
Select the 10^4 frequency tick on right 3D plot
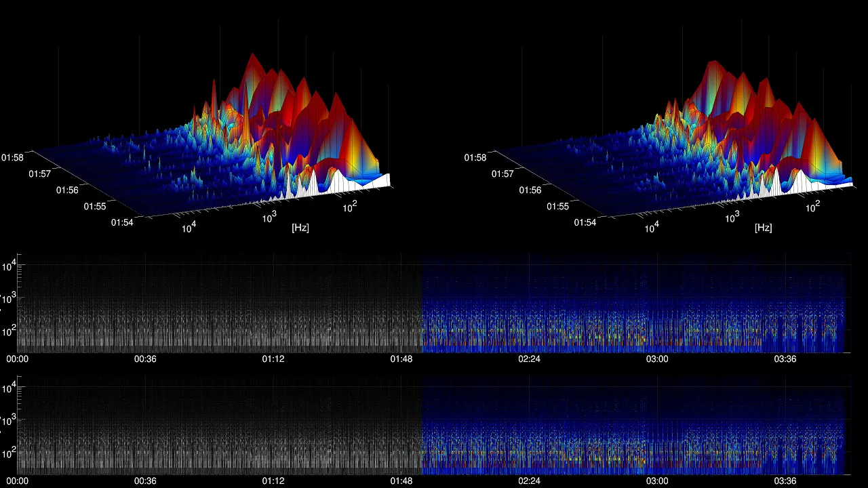(x=651, y=227)
